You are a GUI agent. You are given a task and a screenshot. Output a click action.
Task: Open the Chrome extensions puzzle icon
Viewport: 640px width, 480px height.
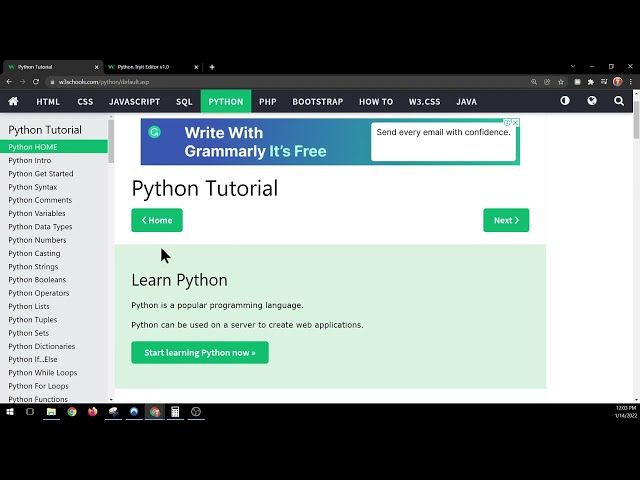pyautogui.click(x=591, y=82)
